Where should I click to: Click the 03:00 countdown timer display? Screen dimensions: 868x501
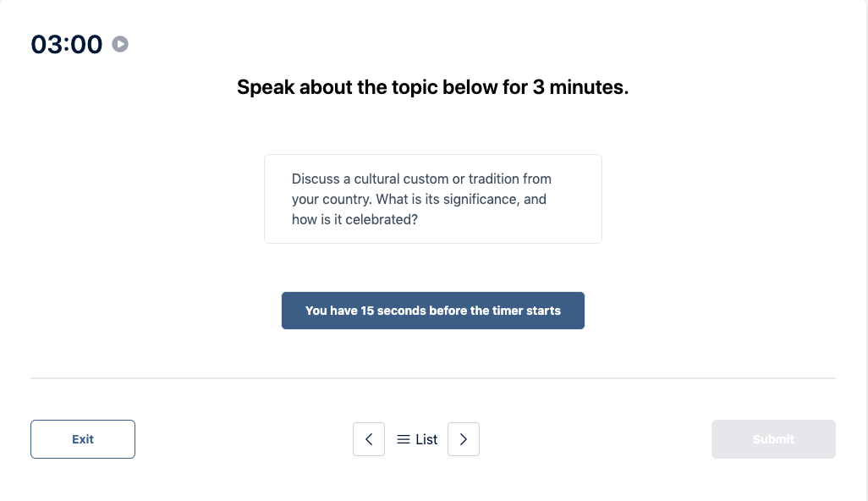coord(67,44)
